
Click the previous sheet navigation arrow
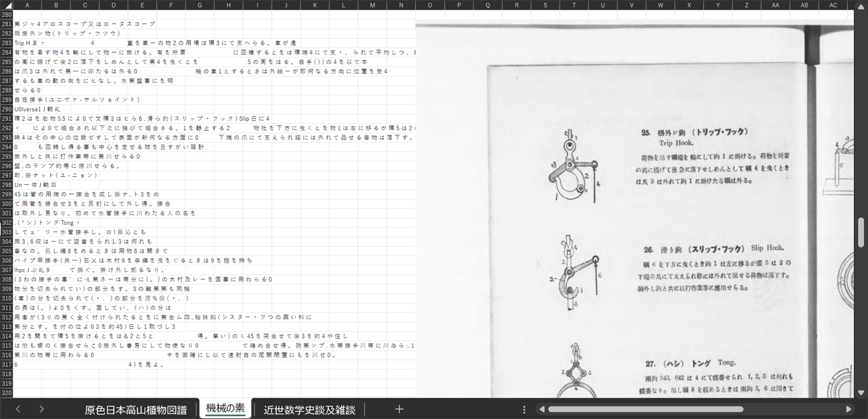18,409
